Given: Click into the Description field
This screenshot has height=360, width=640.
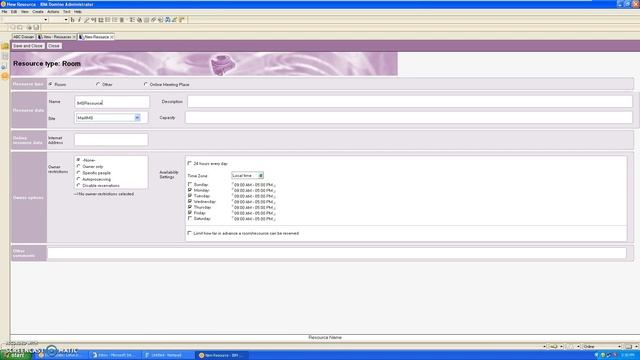Looking at the screenshot, I should tap(410, 102).
